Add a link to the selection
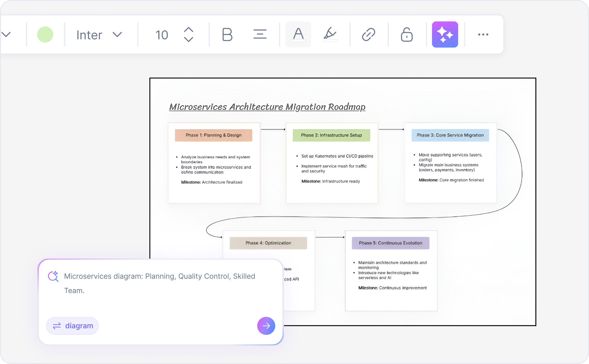This screenshot has width=589, height=364. (x=368, y=34)
